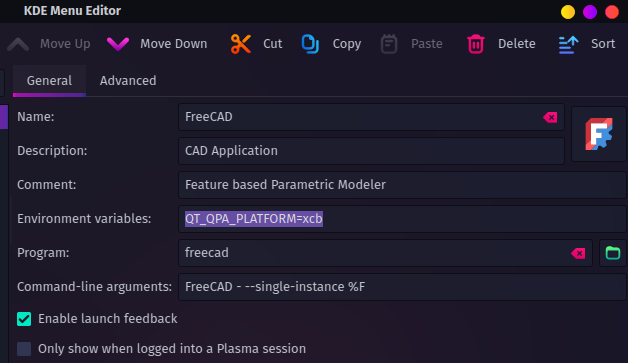Click the Paste clipboard icon
The image size is (628, 363).
[388, 44]
